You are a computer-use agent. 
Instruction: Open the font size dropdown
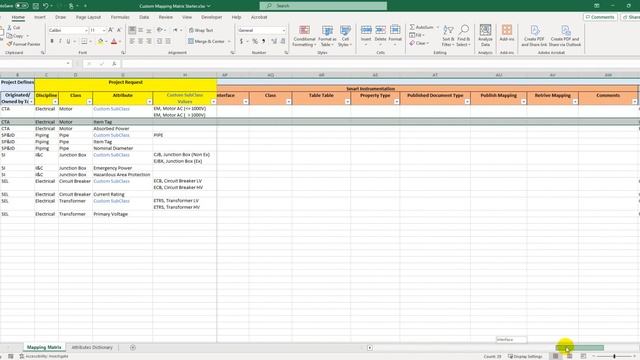(x=104, y=30)
